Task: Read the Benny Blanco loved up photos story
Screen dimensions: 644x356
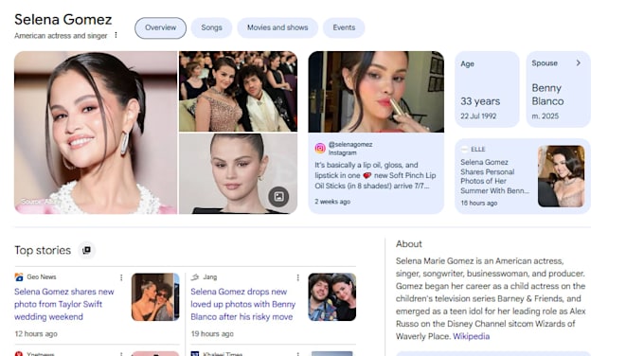Action: click(242, 304)
